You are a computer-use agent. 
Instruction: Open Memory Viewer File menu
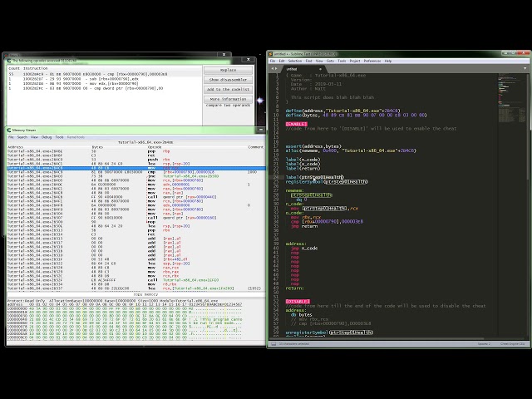[x=12, y=137]
